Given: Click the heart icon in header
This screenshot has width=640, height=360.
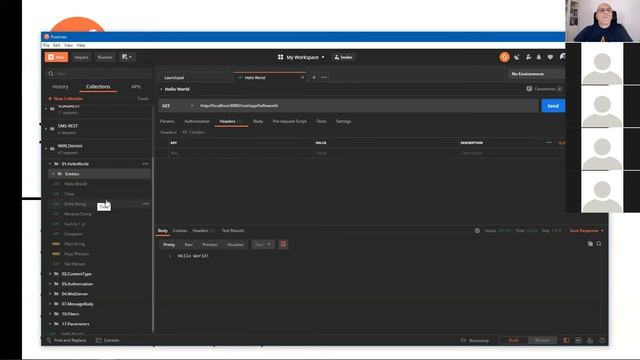Looking at the screenshot, I should click(x=550, y=57).
